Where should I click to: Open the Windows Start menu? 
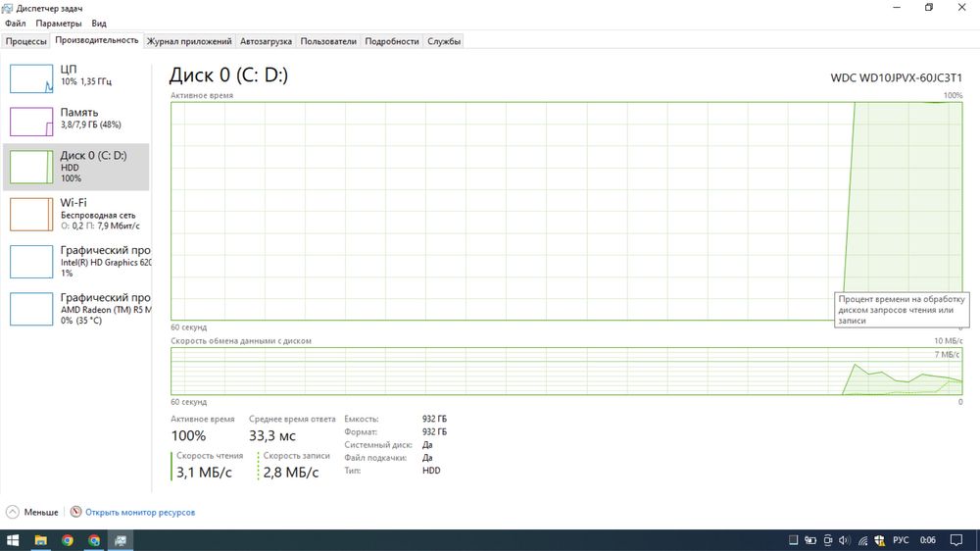(x=13, y=540)
